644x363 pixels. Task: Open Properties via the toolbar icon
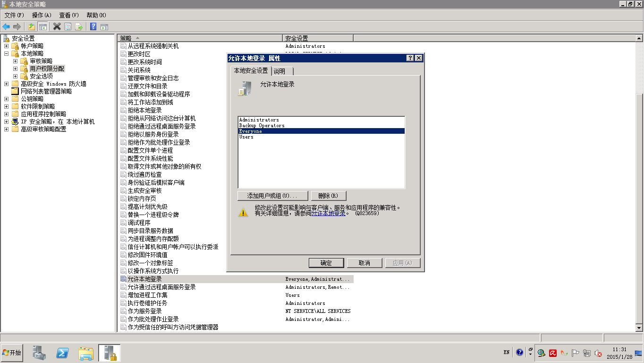point(68,26)
